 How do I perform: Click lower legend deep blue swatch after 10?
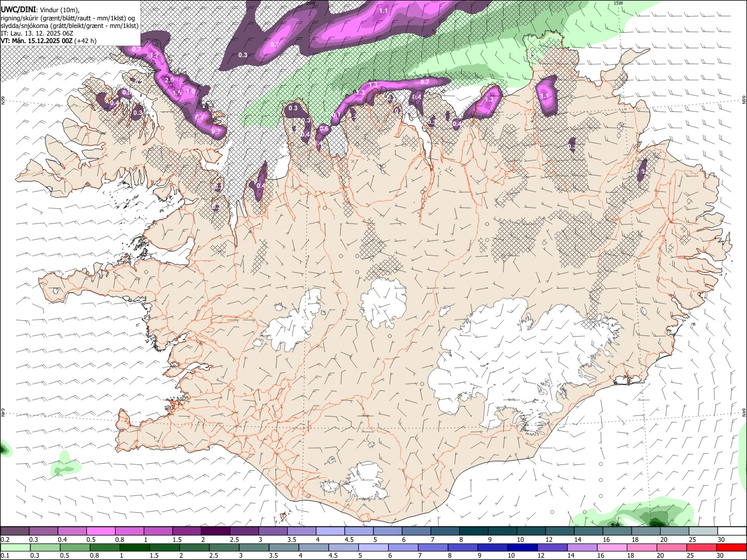pos(522,548)
